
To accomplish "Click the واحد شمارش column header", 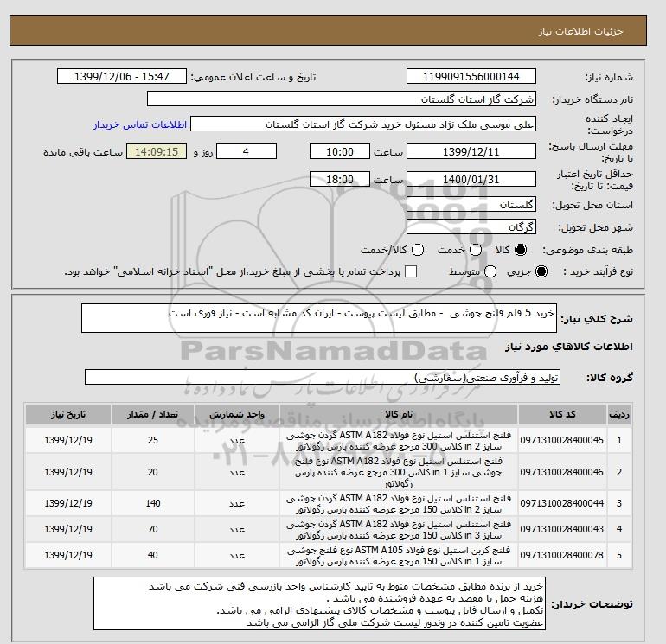I will pyautogui.click(x=237, y=414).
